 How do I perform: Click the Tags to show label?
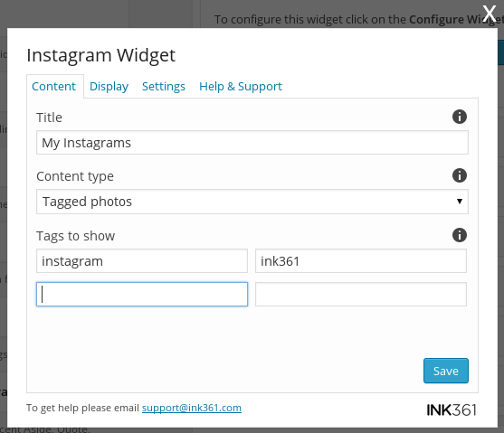(x=75, y=236)
